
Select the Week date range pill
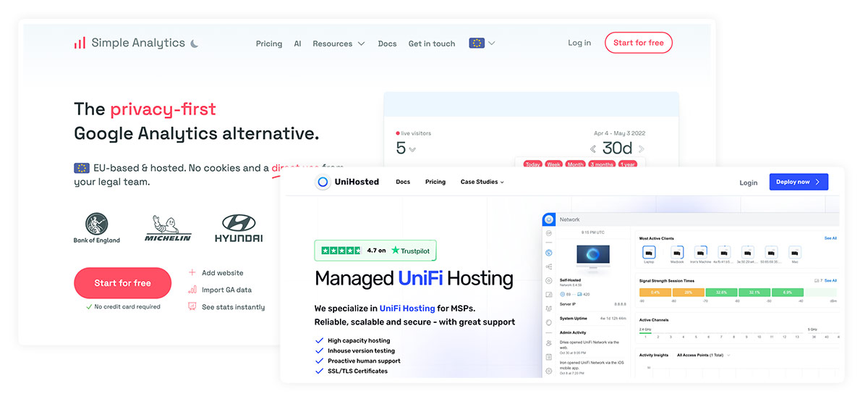(x=554, y=164)
